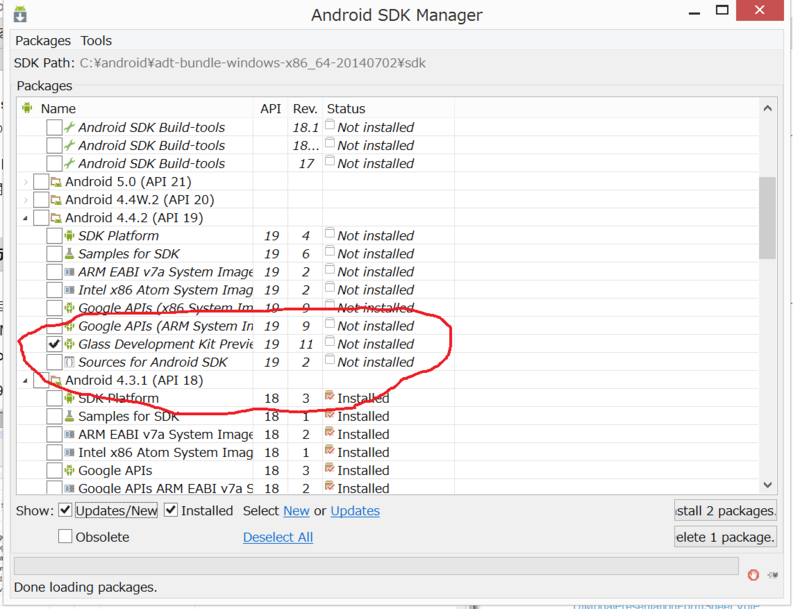
Task: Click the Android SDK Manager title bar icon
Action: point(20,14)
